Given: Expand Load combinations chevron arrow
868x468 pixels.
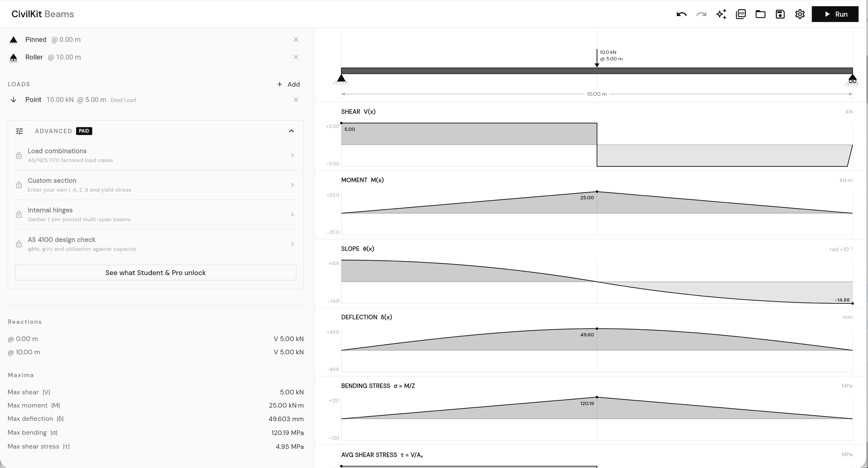Looking at the screenshot, I should tap(293, 155).
